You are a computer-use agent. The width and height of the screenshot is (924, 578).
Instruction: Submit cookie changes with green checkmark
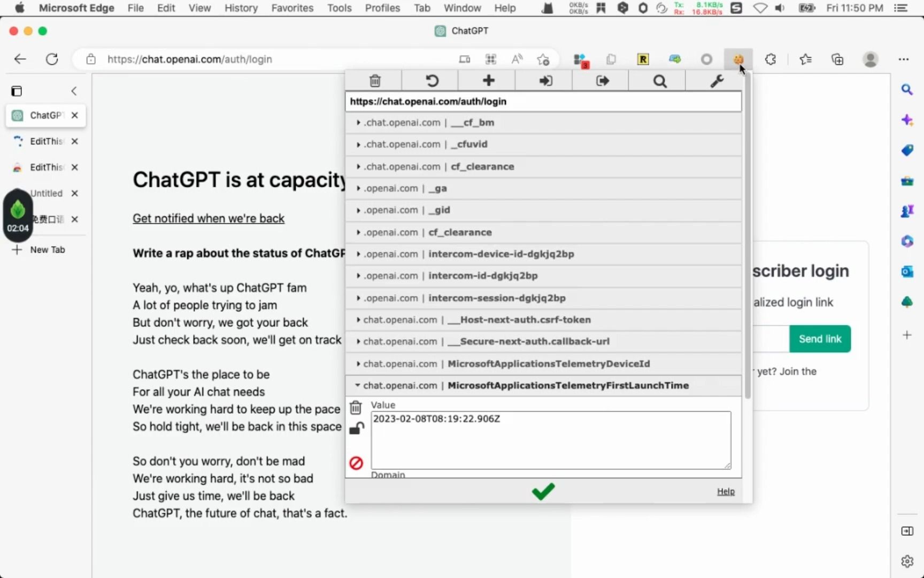[543, 491]
